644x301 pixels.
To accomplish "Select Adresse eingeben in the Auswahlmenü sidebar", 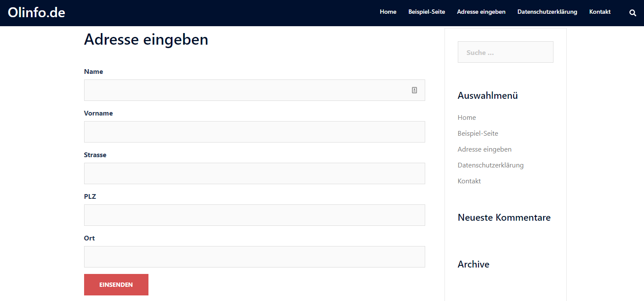I will click(484, 149).
